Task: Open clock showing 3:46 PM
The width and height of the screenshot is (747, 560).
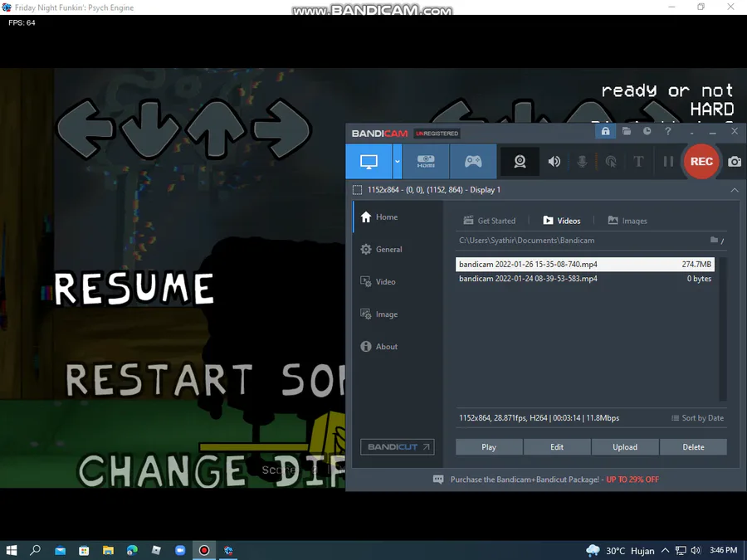Action: [723, 551]
